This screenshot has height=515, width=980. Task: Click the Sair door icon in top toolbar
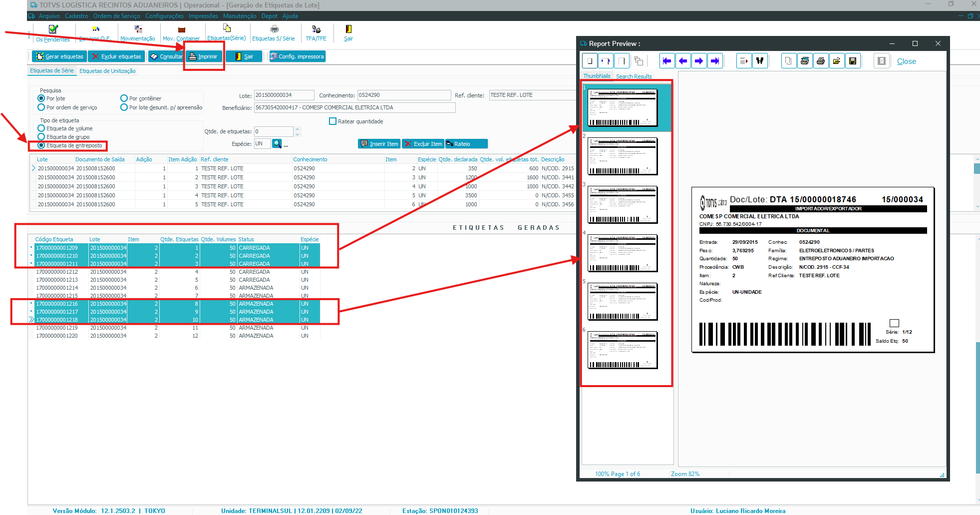pyautogui.click(x=348, y=29)
